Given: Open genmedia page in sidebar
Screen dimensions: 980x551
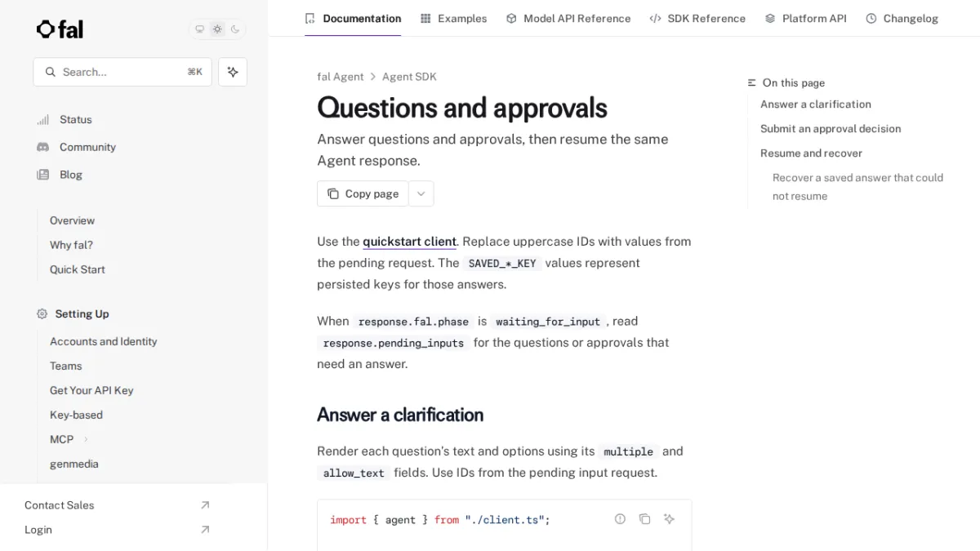Looking at the screenshot, I should coord(73,464).
